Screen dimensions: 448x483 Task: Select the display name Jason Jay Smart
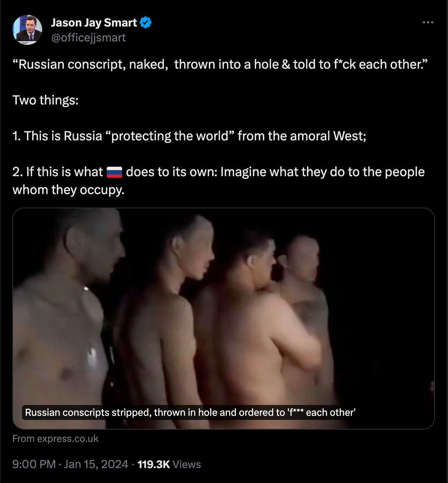94,23
